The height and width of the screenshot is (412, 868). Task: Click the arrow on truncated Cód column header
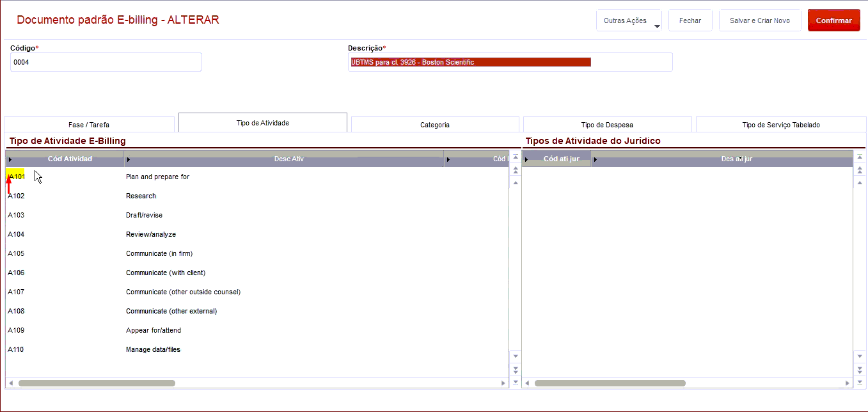[x=448, y=159]
